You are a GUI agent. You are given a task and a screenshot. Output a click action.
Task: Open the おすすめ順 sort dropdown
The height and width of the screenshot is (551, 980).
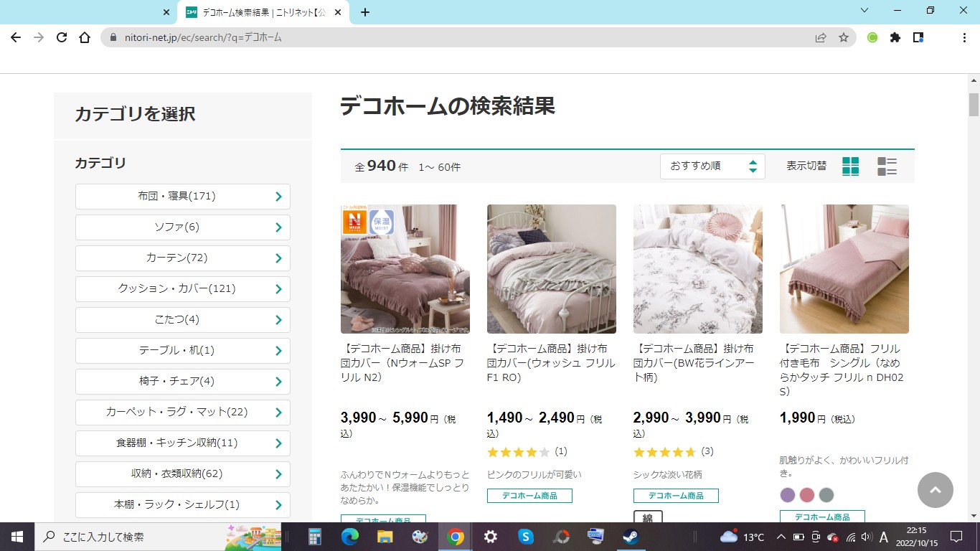point(712,166)
